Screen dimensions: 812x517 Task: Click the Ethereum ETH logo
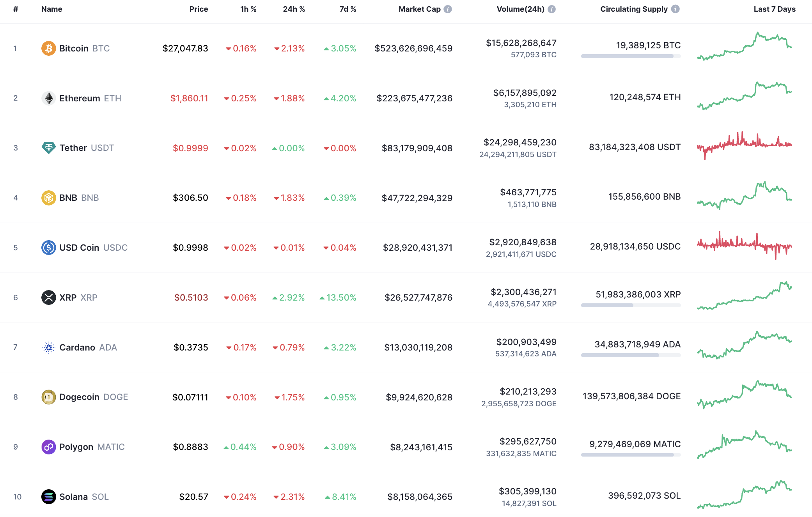(x=48, y=98)
